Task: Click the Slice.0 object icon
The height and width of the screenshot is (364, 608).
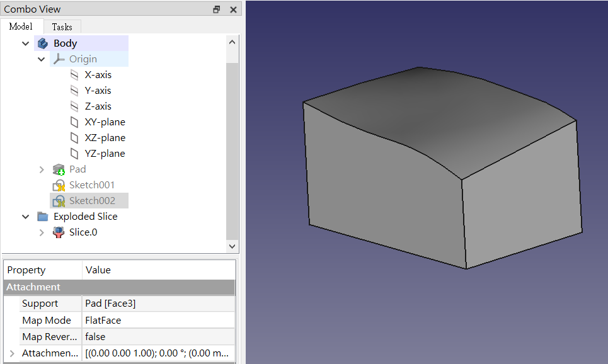Action: [x=59, y=232]
